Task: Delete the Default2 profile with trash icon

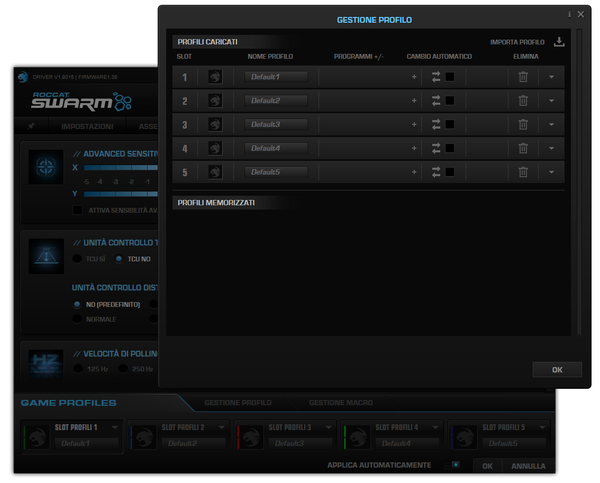Action: (523, 101)
